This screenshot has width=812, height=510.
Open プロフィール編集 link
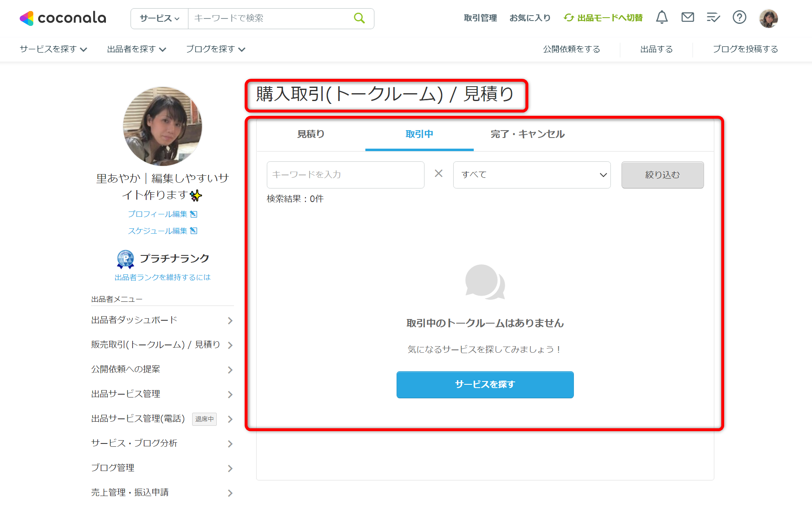163,214
